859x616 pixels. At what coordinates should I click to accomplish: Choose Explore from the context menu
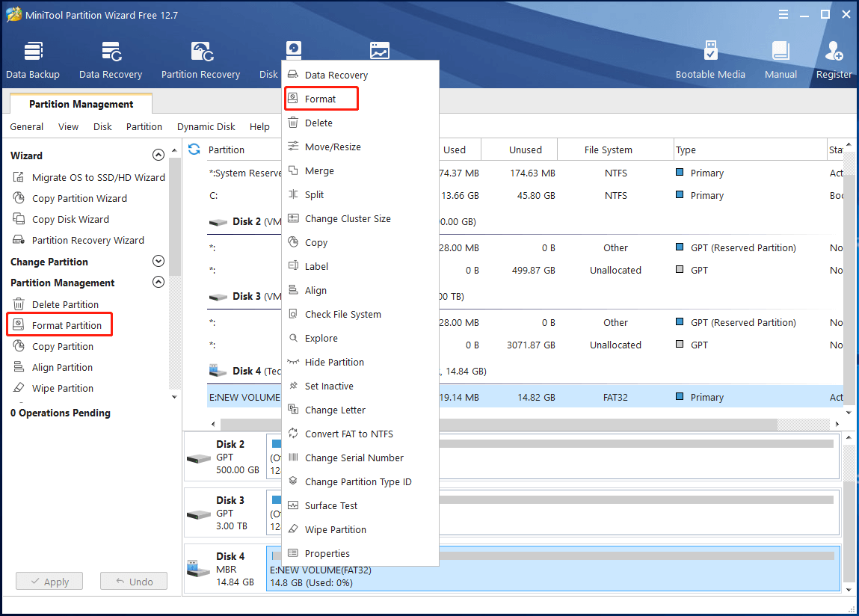360,338
